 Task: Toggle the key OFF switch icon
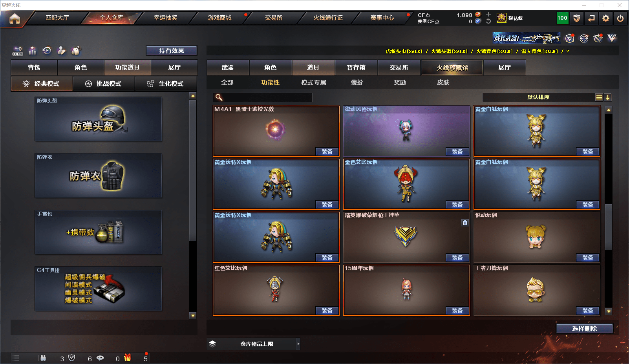[x=18, y=51]
